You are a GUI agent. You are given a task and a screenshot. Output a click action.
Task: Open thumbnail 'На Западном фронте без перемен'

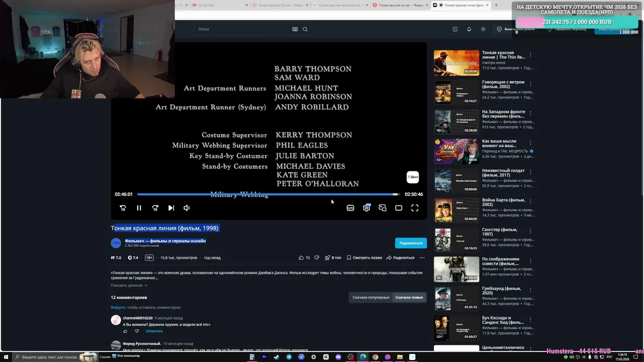456,121
